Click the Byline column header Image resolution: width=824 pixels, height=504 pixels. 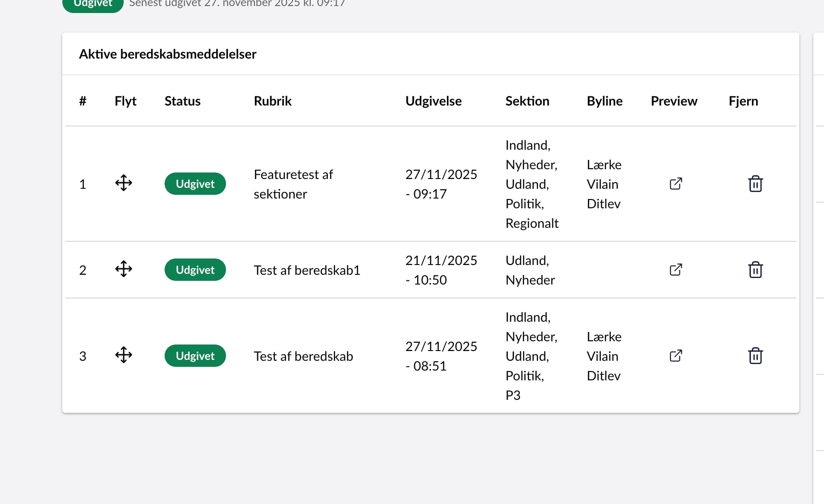coord(605,101)
